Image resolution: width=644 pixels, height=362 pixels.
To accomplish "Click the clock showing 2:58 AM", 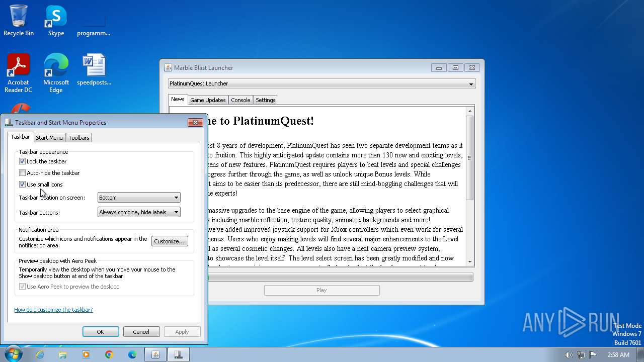I will pyautogui.click(x=618, y=354).
